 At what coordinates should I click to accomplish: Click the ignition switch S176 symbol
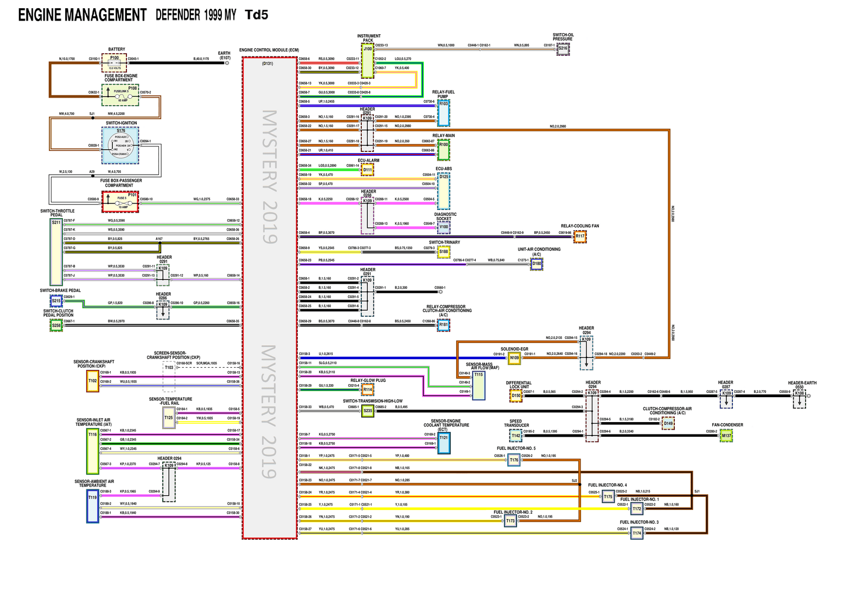pyautogui.click(x=120, y=146)
